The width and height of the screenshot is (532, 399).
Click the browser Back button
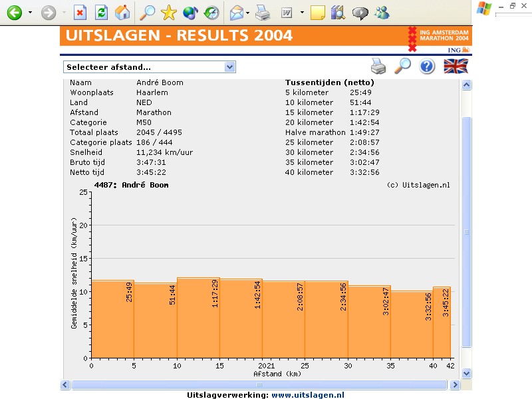pyautogui.click(x=14, y=12)
